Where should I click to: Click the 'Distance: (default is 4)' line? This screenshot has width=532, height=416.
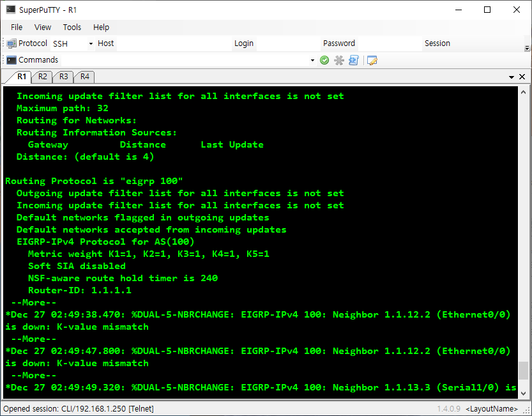[85, 157]
